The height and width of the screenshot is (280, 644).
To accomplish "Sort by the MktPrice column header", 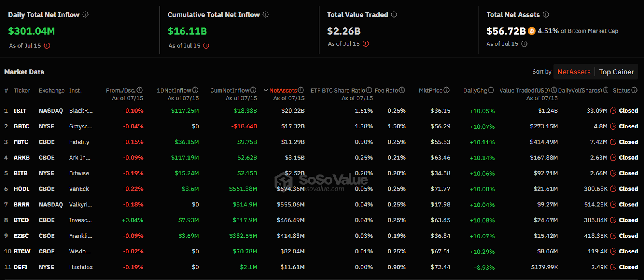I will tap(431, 90).
